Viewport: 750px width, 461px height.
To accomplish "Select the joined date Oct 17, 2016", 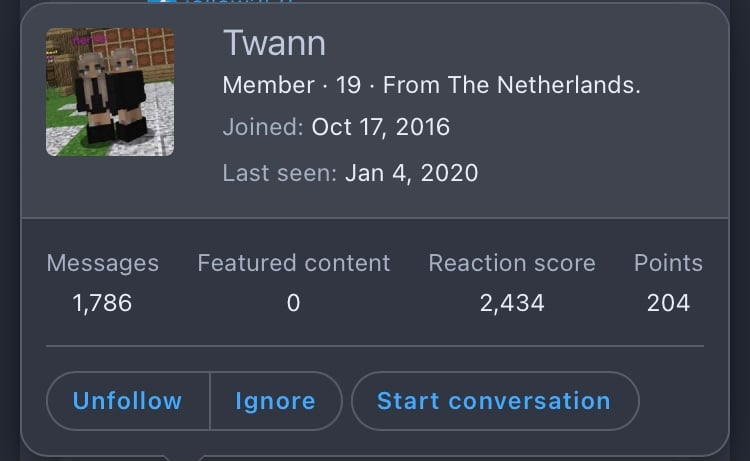I will point(381,127).
